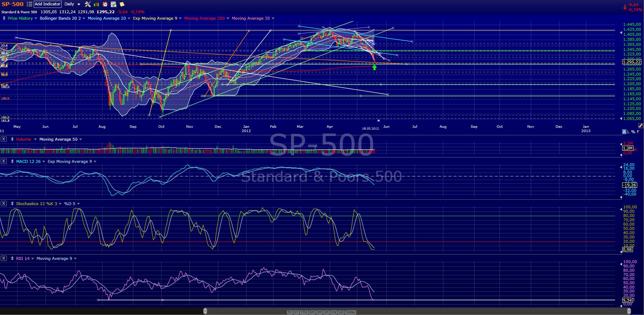Toggle the A auto-scale mode
The width and height of the screenshot is (644, 315).
click(x=624, y=132)
